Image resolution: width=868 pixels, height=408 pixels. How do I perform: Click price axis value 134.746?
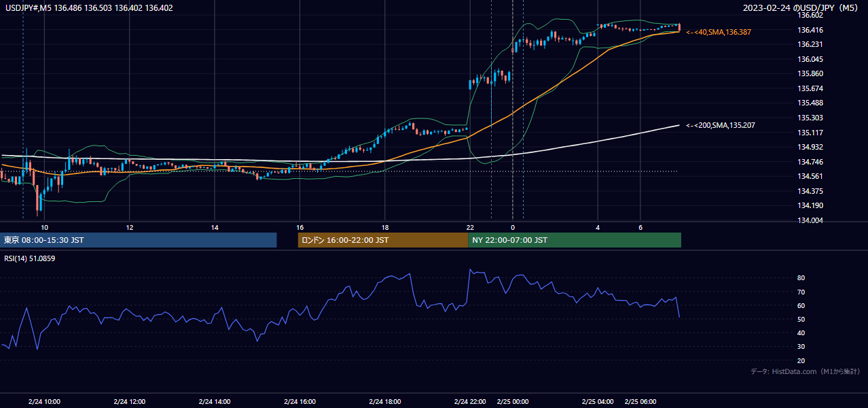(x=810, y=162)
